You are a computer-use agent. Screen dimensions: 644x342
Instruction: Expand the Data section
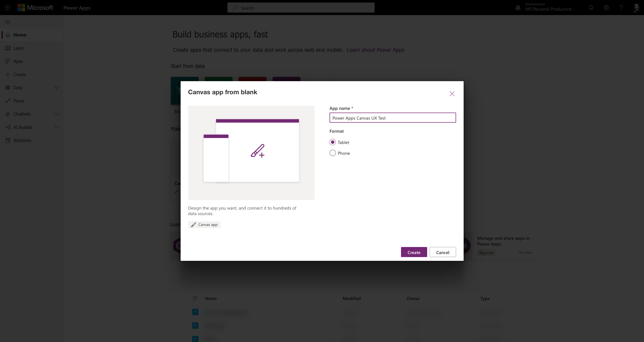coord(57,88)
